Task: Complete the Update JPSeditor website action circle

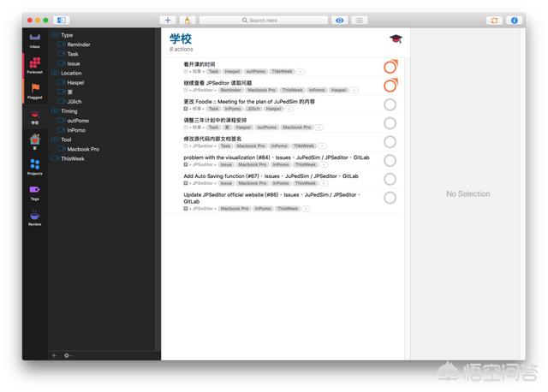Action: tap(390, 198)
